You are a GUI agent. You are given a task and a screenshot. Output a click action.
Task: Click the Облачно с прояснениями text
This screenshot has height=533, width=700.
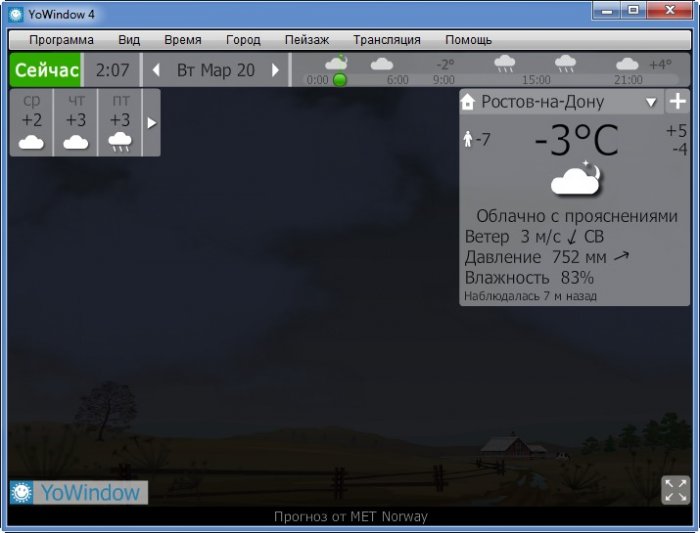tap(577, 216)
